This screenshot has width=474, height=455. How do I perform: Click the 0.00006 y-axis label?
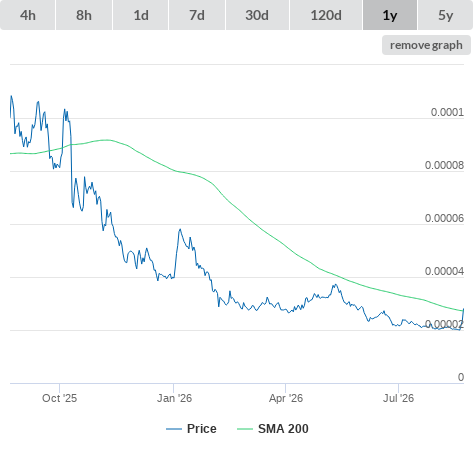444,218
